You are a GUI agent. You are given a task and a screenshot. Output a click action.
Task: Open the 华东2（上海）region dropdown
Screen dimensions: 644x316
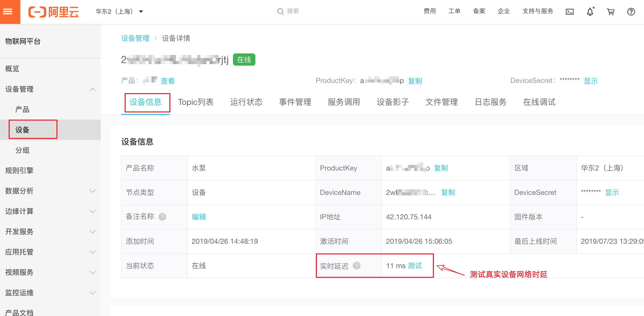pos(120,11)
